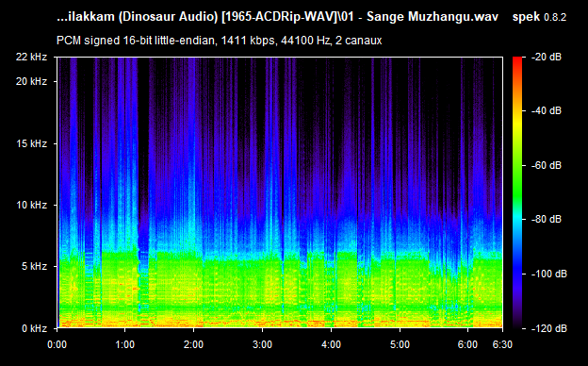Click the PCM signed 16-bit format line
Viewport: 588px width, 366px height.
pyautogui.click(x=219, y=41)
